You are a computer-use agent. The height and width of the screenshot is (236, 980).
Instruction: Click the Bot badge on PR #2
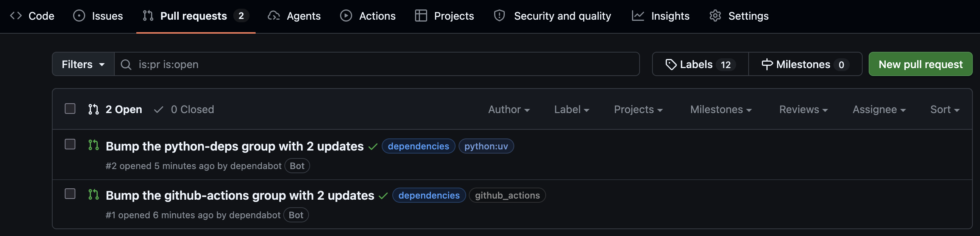[297, 166]
